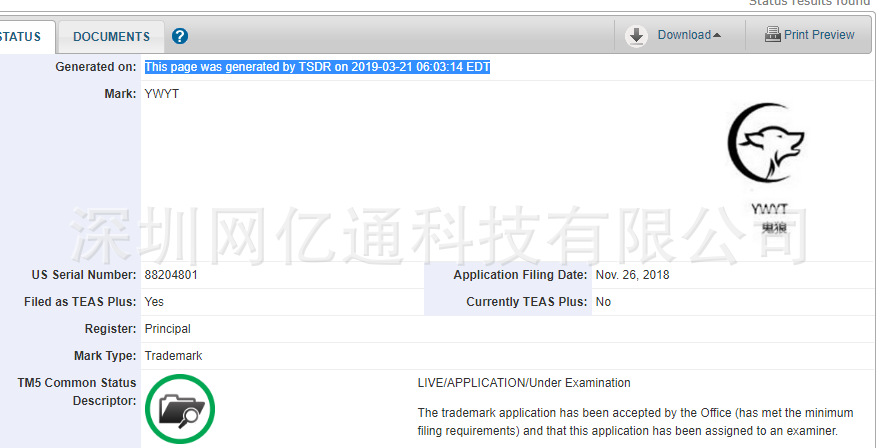Click the filing date Nov. 26, 2018

click(632, 275)
